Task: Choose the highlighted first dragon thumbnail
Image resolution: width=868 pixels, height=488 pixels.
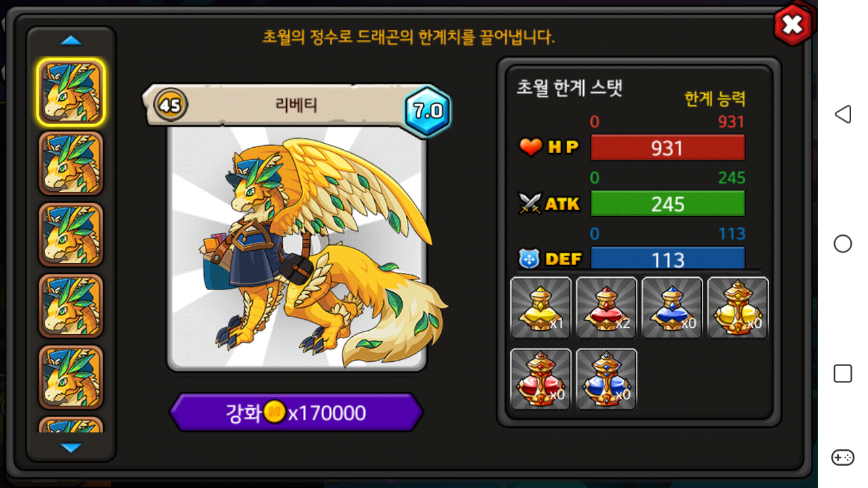Action: [71, 92]
